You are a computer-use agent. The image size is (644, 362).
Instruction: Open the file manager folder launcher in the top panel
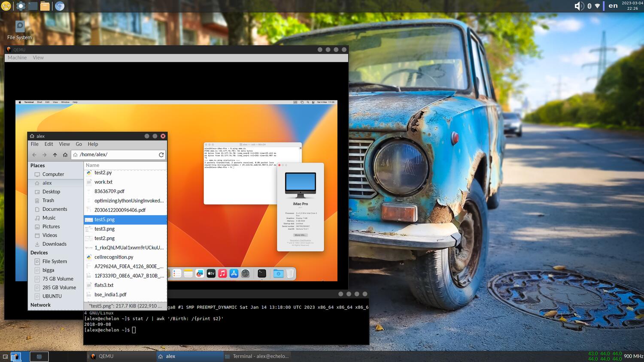(x=45, y=6)
